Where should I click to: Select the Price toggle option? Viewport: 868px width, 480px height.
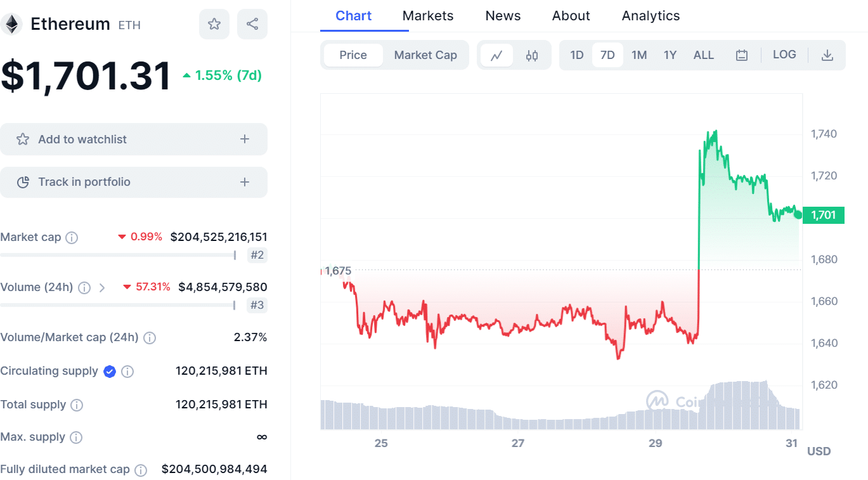tap(353, 55)
